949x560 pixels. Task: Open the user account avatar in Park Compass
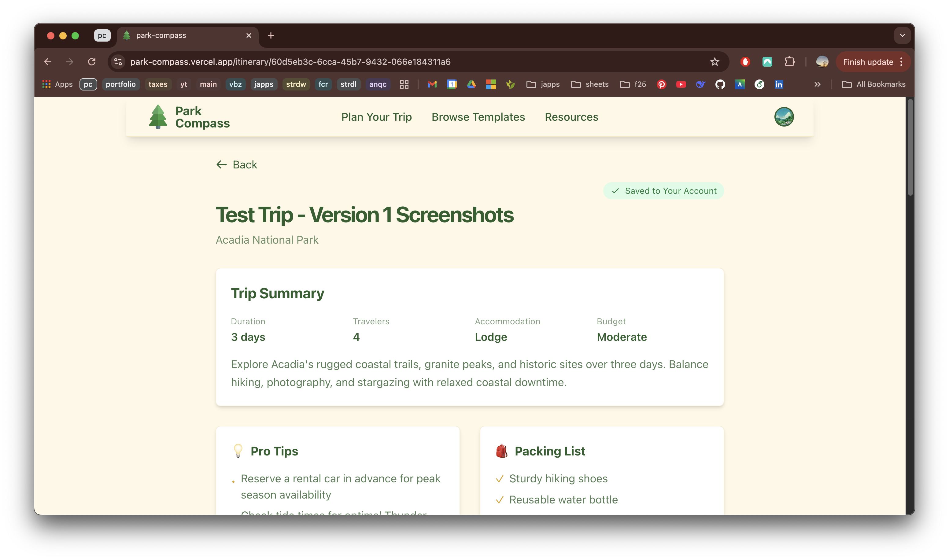[784, 116]
